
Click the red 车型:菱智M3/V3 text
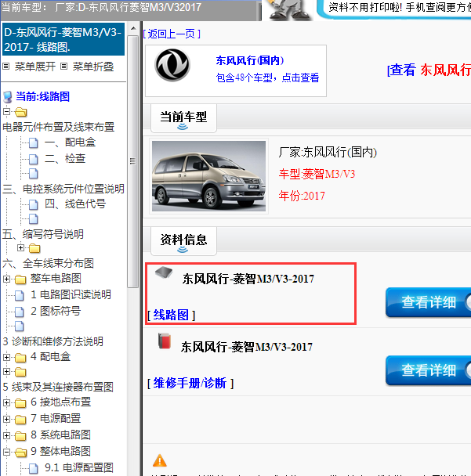pos(317,174)
